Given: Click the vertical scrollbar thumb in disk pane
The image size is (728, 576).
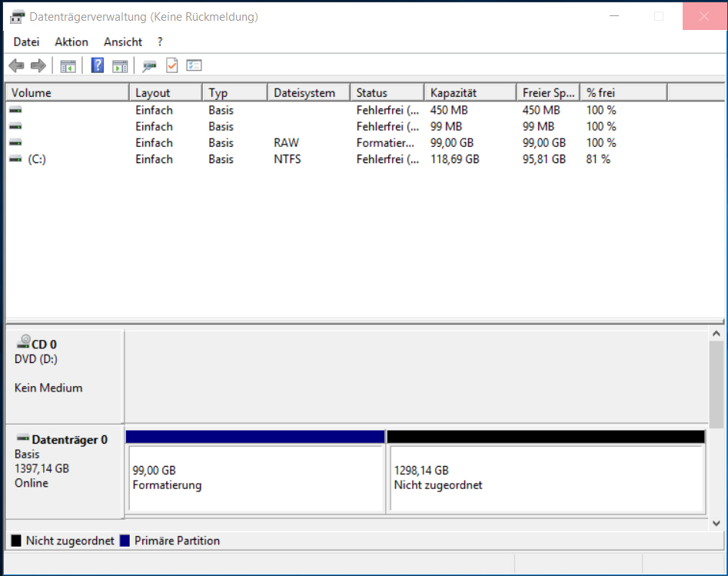Looking at the screenshot, I should [716, 385].
